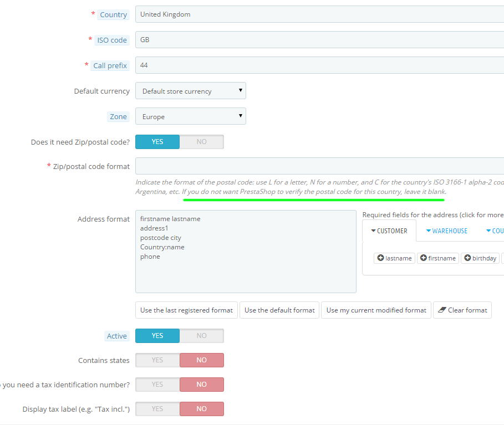Screen dimensions: 504x425
Task: Click the eraser icon on Clear format
Action: click(x=442, y=310)
